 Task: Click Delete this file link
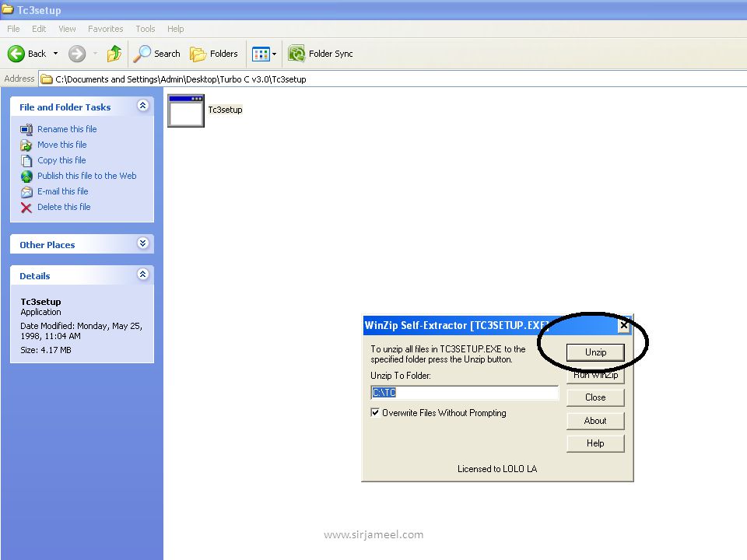click(x=64, y=207)
